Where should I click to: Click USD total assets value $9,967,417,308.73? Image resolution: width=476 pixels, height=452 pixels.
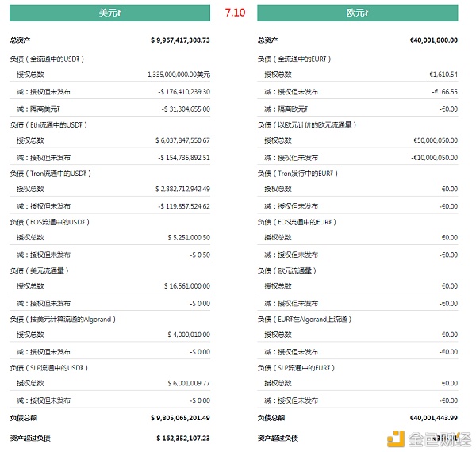[180, 40]
